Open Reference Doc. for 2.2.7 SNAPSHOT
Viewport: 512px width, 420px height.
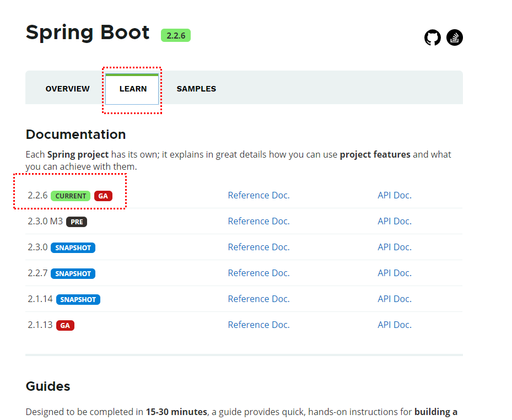(258, 273)
